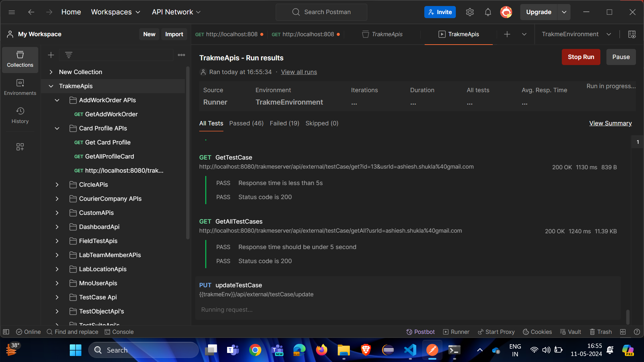Click the Online status indicator
Image resolution: width=644 pixels, height=362 pixels.
coord(29,332)
